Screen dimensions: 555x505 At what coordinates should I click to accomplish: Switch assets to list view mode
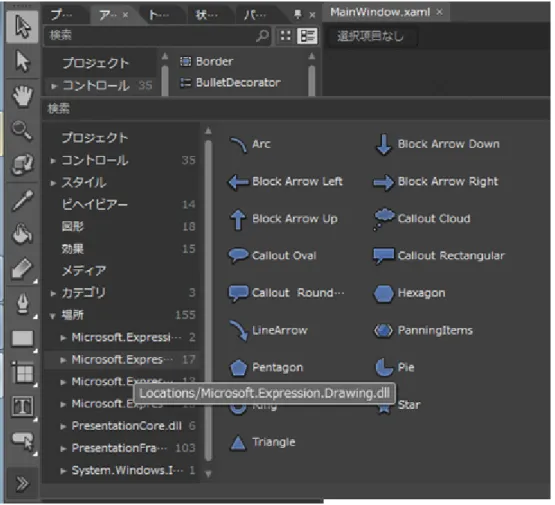click(x=307, y=35)
